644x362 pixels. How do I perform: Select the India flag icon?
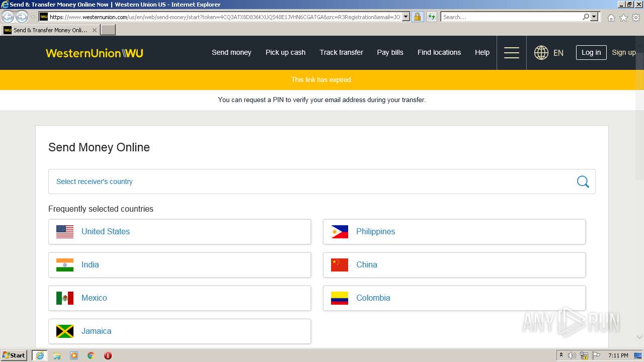coord(65,265)
